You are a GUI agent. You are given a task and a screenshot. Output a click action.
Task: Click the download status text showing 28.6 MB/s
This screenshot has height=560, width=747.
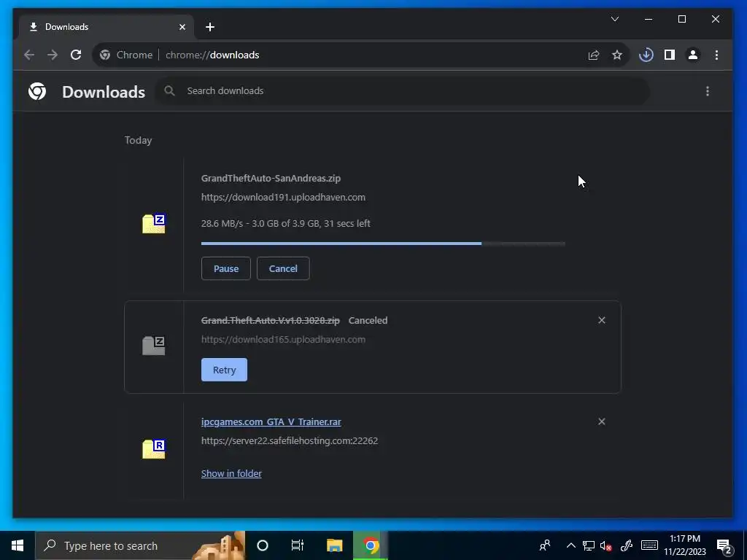coord(285,223)
